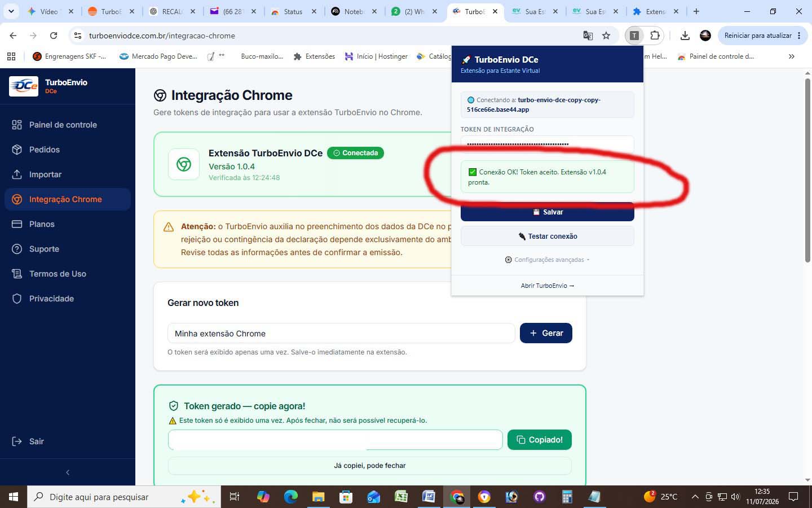Open Task View on taskbar
Image resolution: width=812 pixels, height=508 pixels.
pos(234,497)
